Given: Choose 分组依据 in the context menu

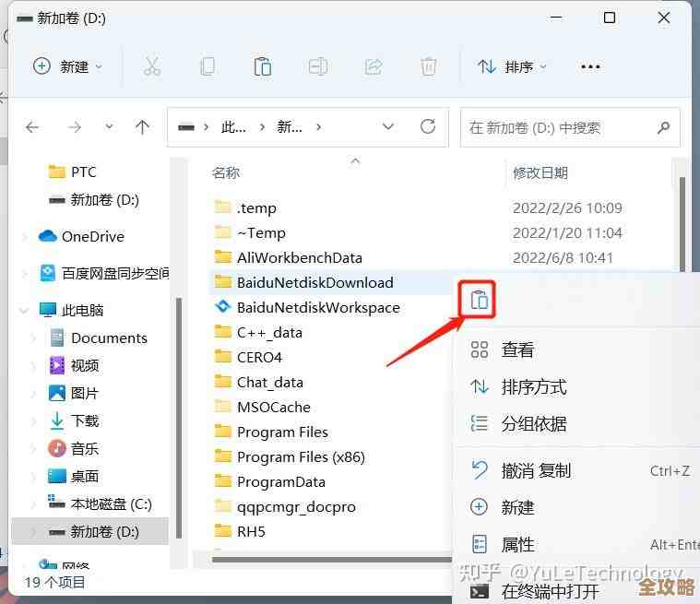Looking at the screenshot, I should point(576,423).
